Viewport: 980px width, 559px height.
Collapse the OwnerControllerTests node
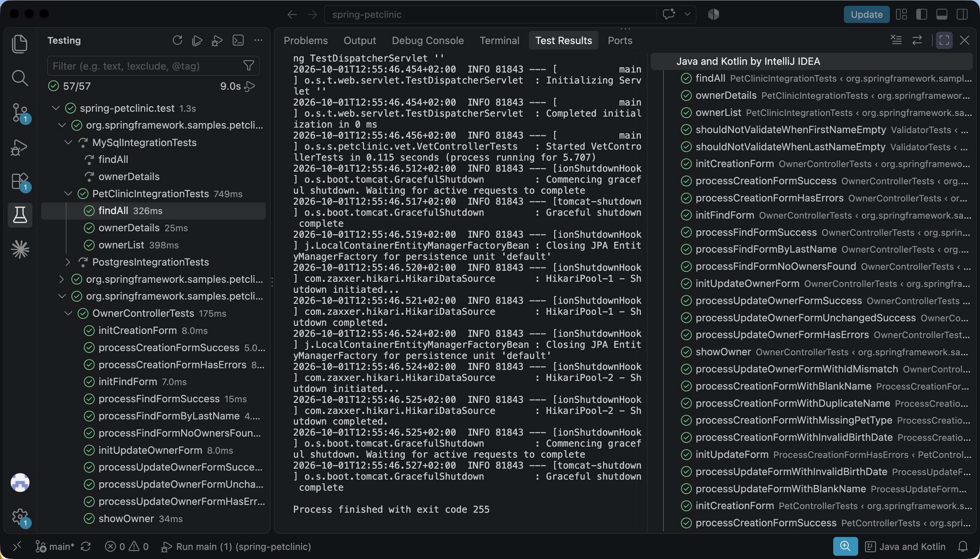pyautogui.click(x=68, y=313)
